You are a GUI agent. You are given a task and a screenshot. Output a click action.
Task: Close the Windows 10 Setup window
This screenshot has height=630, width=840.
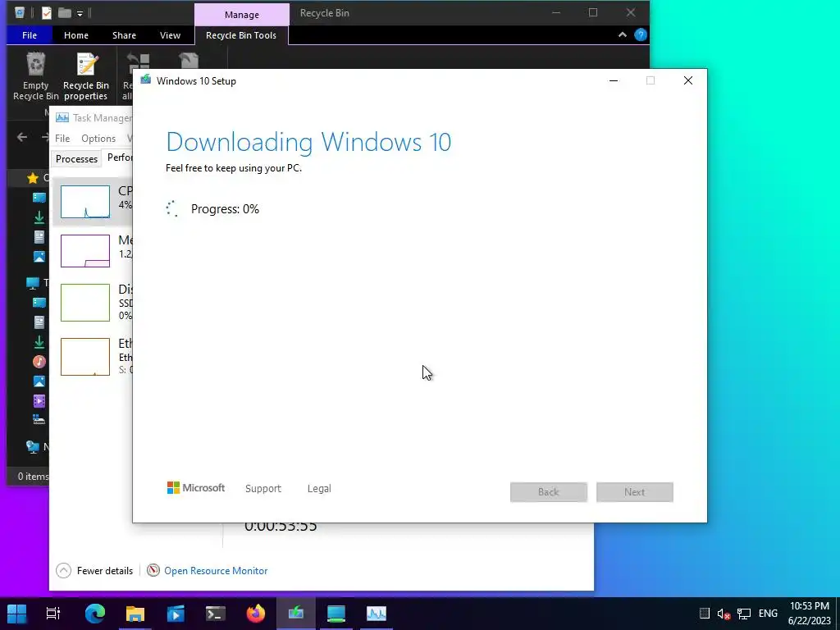688,81
